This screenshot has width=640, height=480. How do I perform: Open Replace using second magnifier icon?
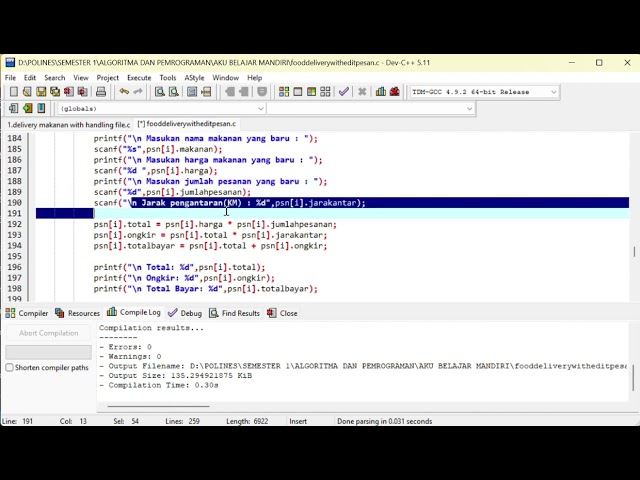173,92
